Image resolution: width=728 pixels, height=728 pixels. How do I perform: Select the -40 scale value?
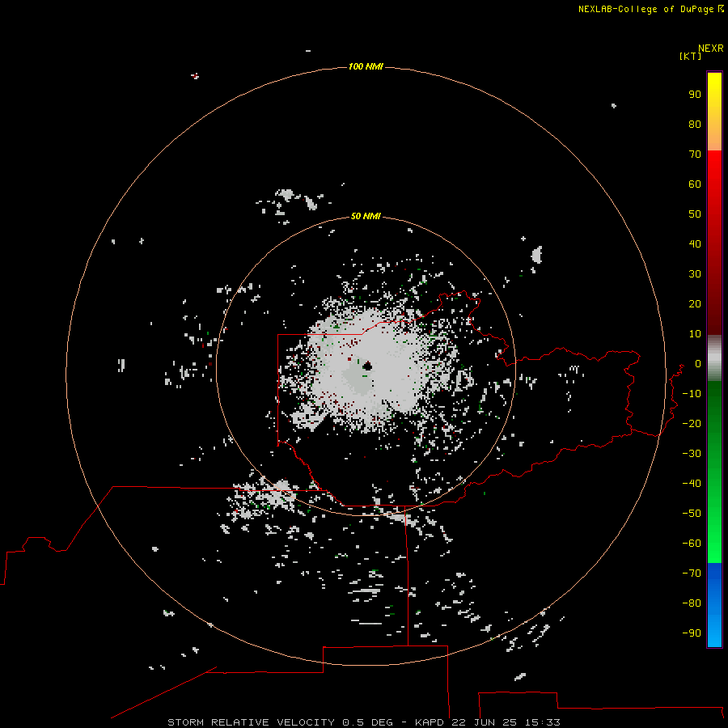coord(692,484)
